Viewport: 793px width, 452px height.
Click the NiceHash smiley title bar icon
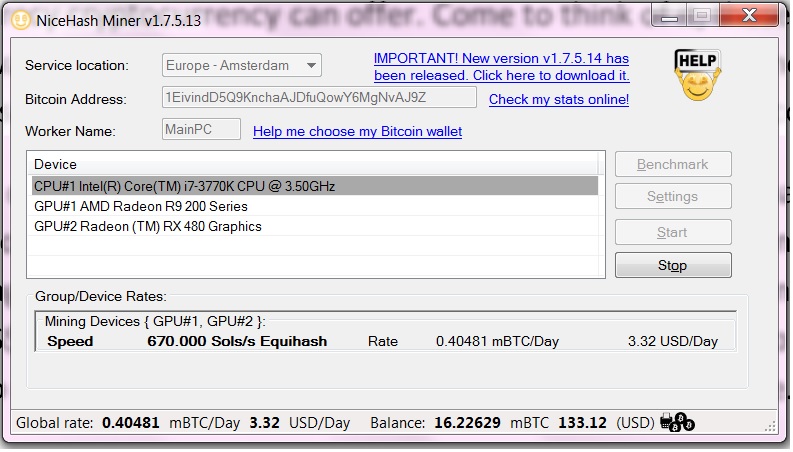(21, 20)
